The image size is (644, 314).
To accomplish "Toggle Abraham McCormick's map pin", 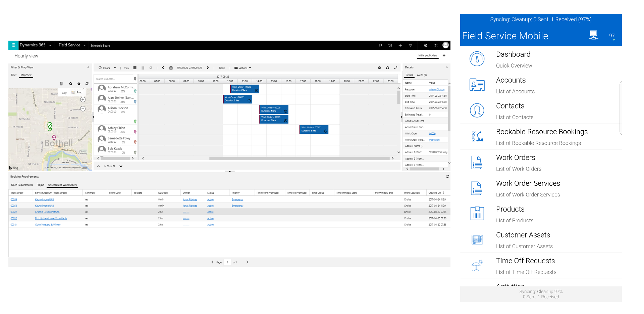I will (x=135, y=91).
